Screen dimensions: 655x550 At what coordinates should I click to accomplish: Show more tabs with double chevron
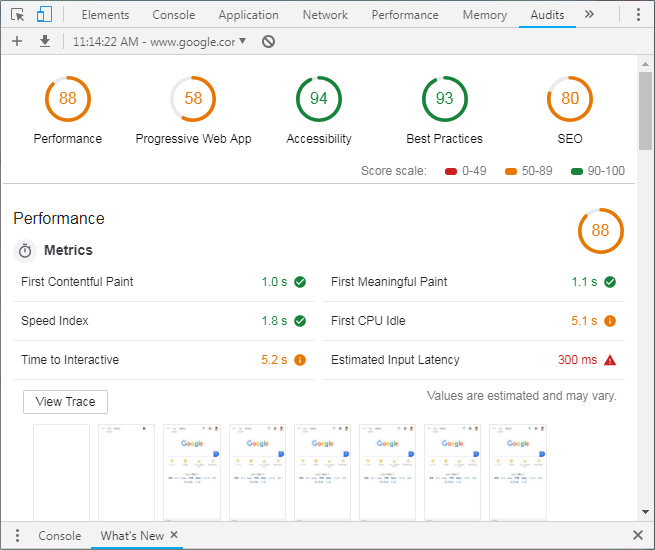pyautogui.click(x=589, y=15)
